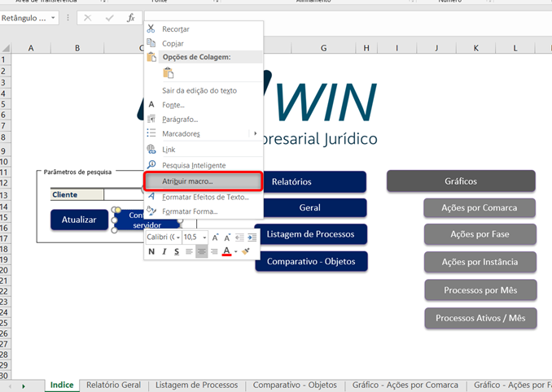Choose Parágrafo... menu entry

point(180,120)
